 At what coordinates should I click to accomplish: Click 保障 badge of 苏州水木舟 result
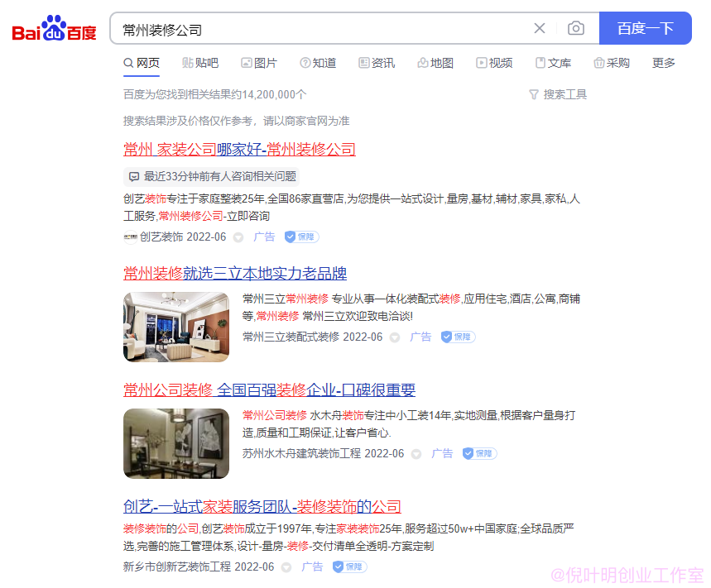pyautogui.click(x=480, y=453)
